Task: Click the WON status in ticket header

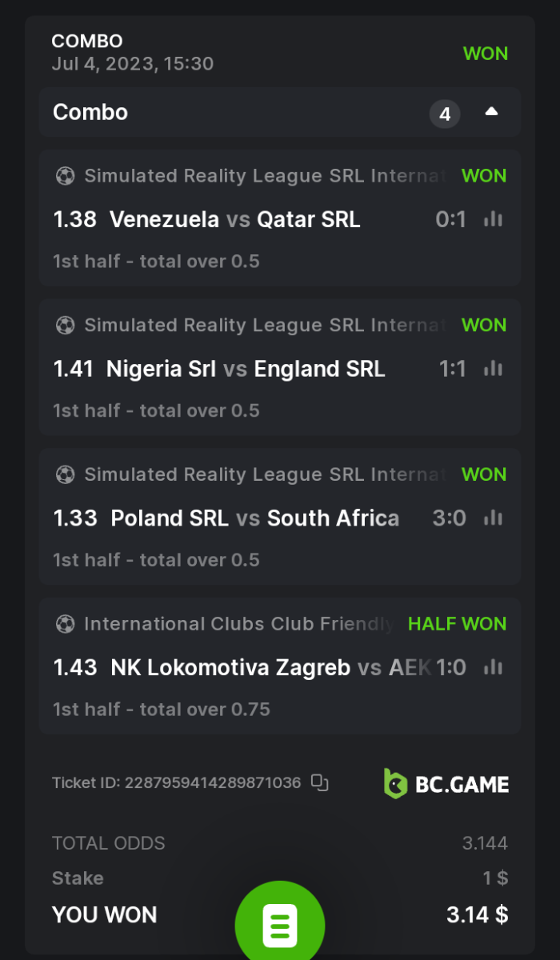Action: 485,54
